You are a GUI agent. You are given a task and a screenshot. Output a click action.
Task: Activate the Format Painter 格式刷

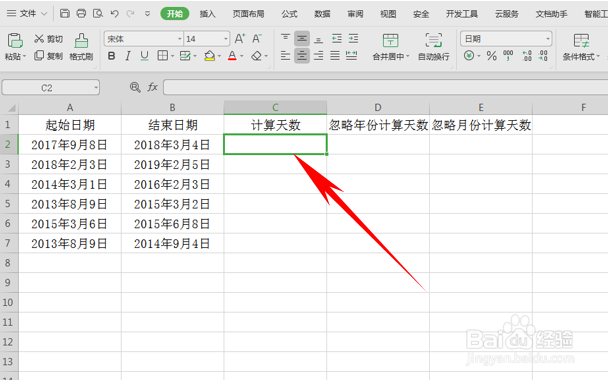81,47
